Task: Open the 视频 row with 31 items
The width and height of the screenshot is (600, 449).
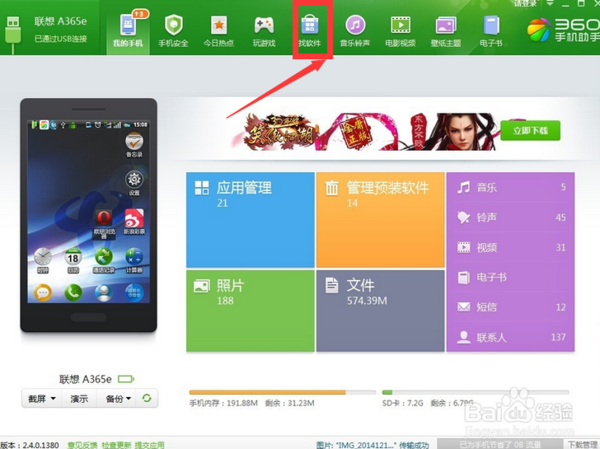Action: (511, 247)
